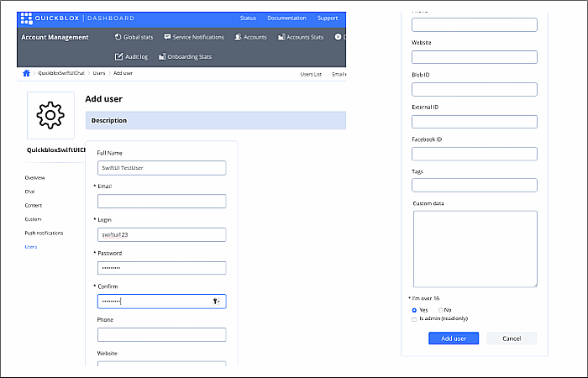Select No for I'm over 16
The height and width of the screenshot is (378, 588).
pyautogui.click(x=441, y=310)
